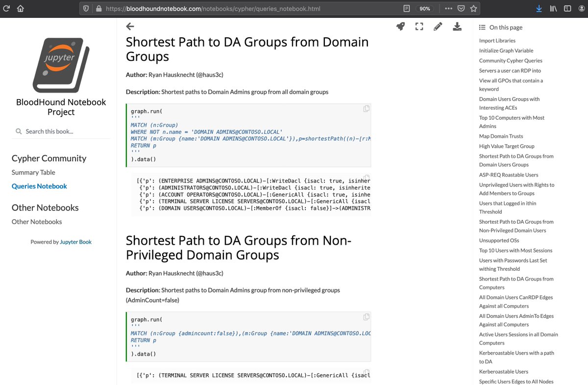Image resolution: width=588 pixels, height=385 pixels.
Task: Copy second graph.run code cell
Action: click(366, 317)
